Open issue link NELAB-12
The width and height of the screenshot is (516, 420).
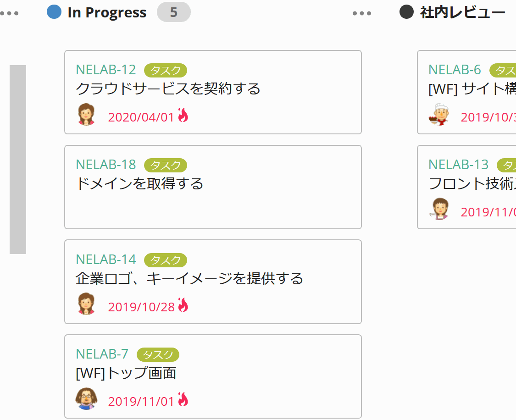tap(106, 70)
